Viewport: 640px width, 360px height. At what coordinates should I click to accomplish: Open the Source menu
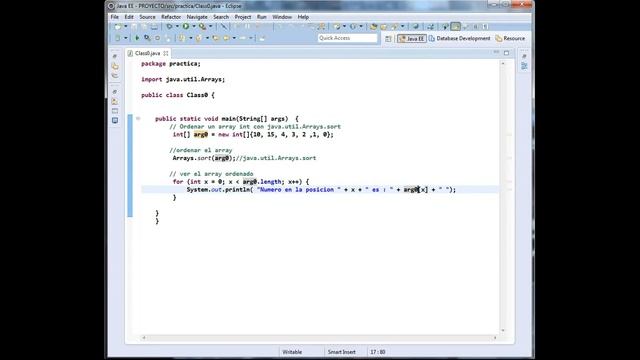(147, 17)
